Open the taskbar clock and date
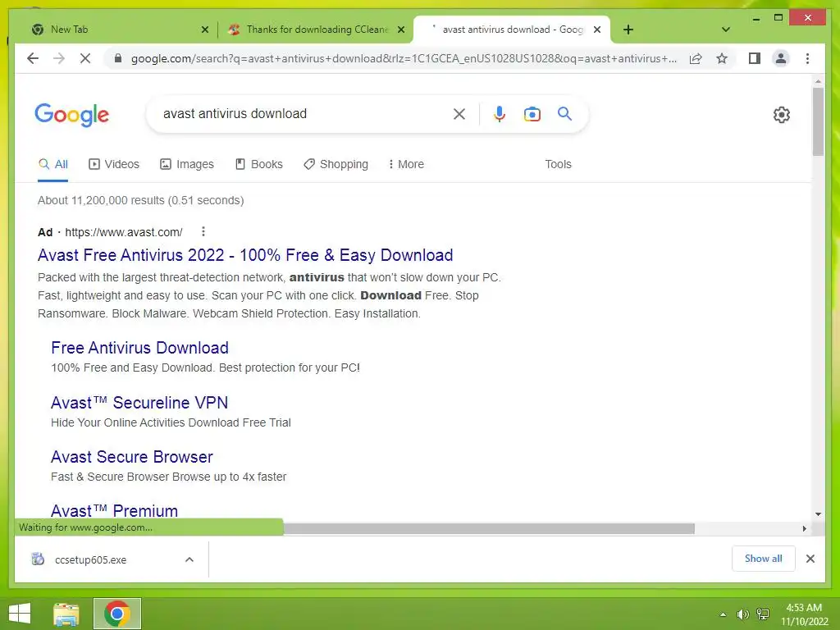 [x=804, y=614]
